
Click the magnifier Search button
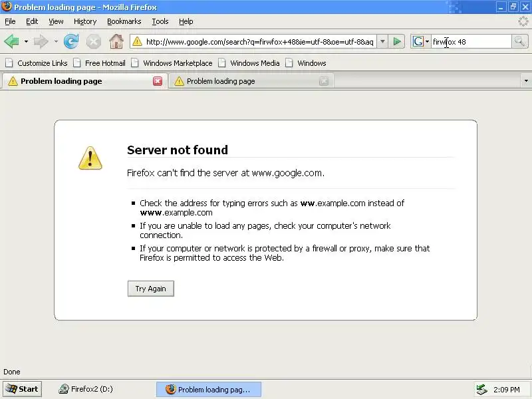tap(519, 42)
